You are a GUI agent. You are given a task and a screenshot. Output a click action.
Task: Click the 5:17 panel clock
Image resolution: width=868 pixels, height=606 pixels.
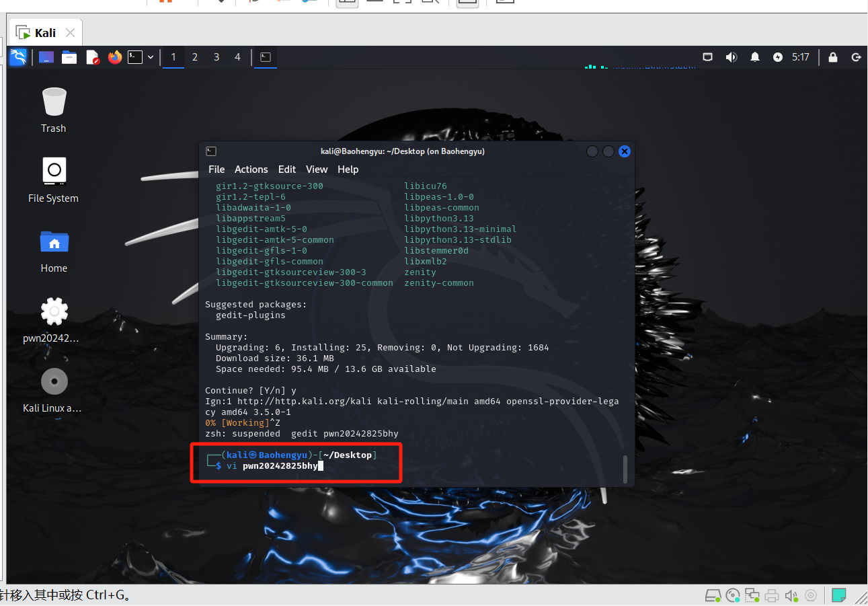coord(801,57)
